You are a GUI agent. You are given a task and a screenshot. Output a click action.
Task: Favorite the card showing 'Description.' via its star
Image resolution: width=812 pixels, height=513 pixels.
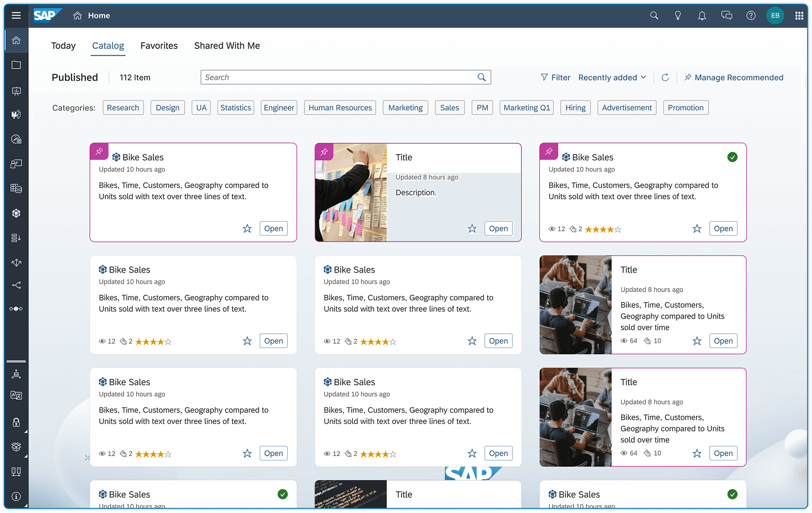(472, 228)
